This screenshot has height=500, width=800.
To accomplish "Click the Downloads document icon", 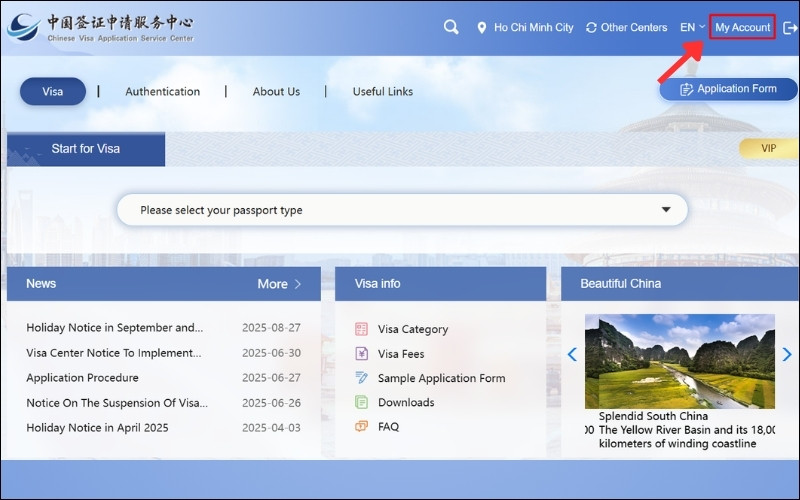I will (361, 402).
